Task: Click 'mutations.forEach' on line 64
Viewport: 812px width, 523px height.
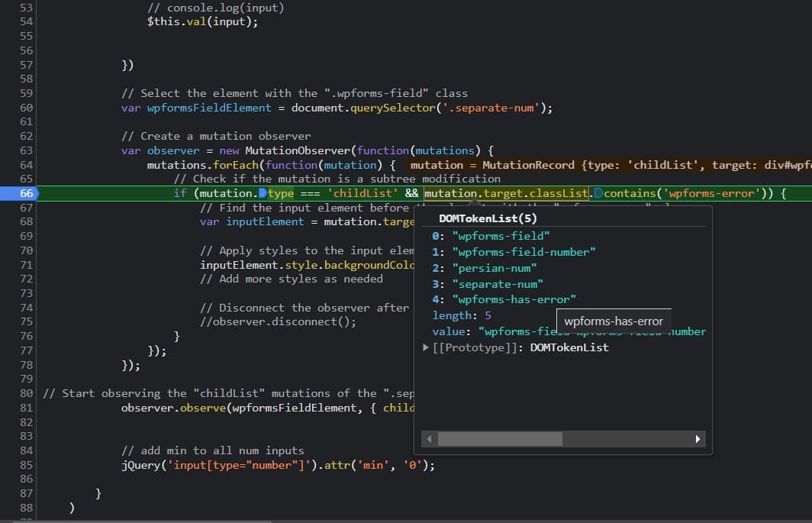Action: pyautogui.click(x=202, y=165)
